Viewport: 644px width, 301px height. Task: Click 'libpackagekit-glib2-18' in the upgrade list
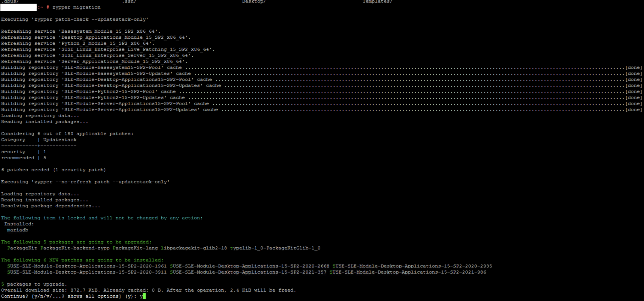[x=194, y=248]
